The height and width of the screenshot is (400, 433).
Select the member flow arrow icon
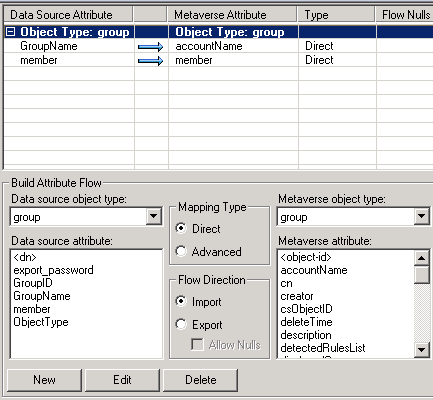(151, 61)
